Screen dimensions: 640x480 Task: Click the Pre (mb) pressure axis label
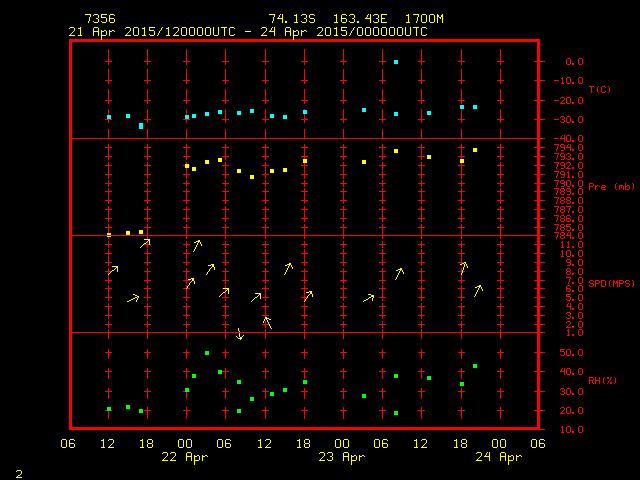click(x=611, y=187)
